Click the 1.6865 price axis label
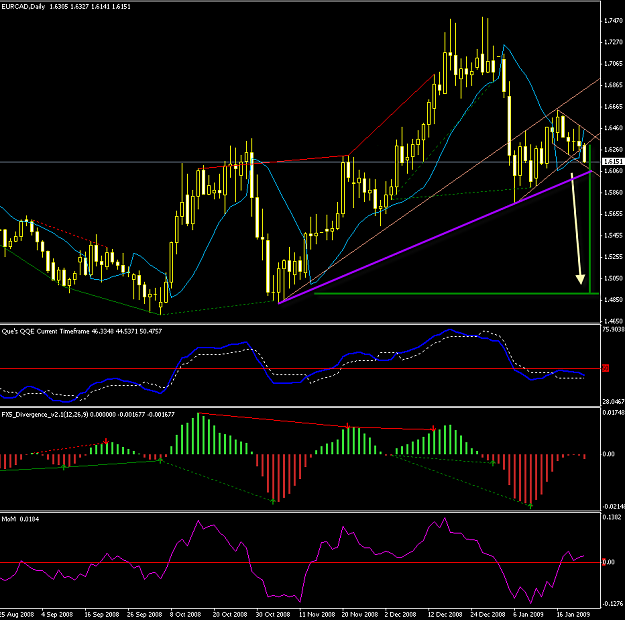The width and height of the screenshot is (625, 620). click(x=613, y=85)
